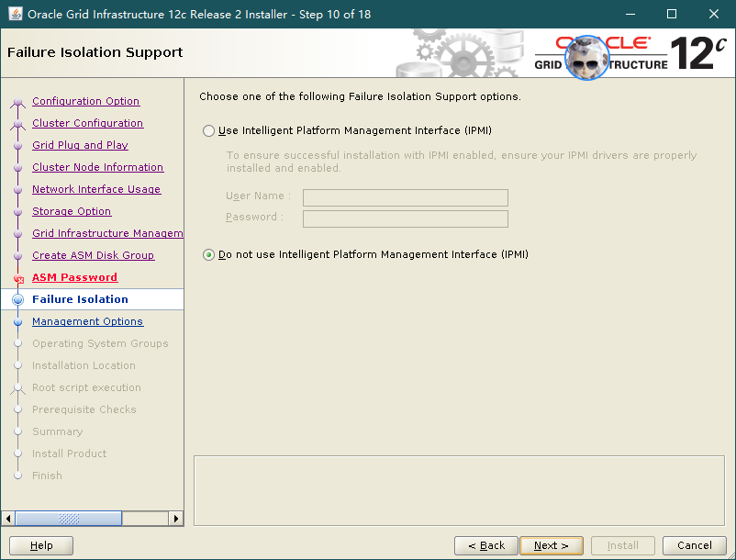
Task: Click the Configuration Option step node icon
Action: pos(17,102)
